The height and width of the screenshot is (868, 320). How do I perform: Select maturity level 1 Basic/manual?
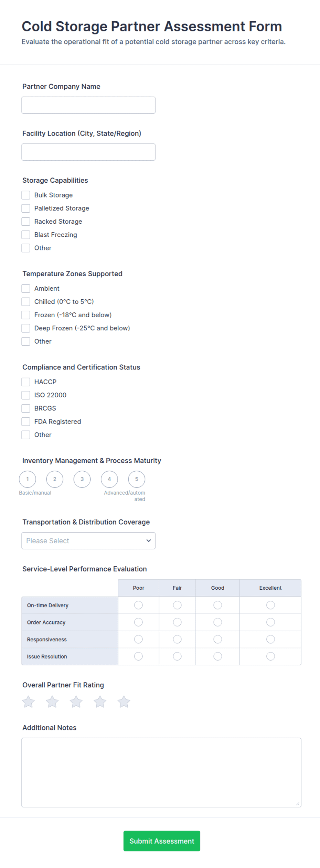click(x=28, y=479)
